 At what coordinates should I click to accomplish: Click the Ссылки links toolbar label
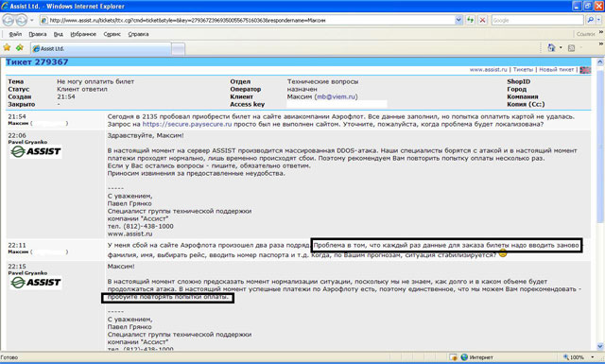click(585, 34)
